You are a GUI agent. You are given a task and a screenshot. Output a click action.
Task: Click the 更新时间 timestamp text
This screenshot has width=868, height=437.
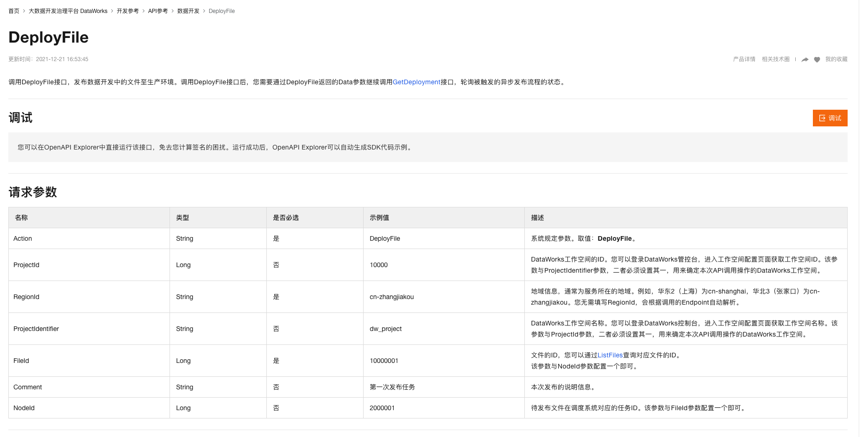[x=48, y=59]
